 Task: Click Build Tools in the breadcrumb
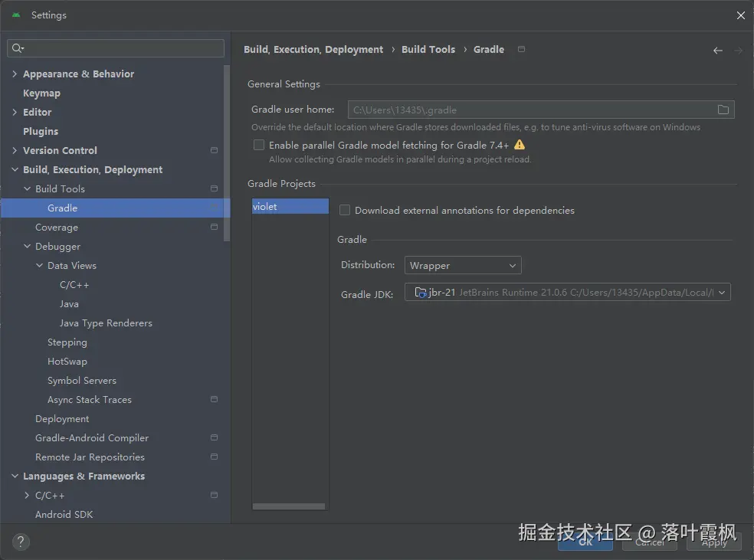pos(428,49)
